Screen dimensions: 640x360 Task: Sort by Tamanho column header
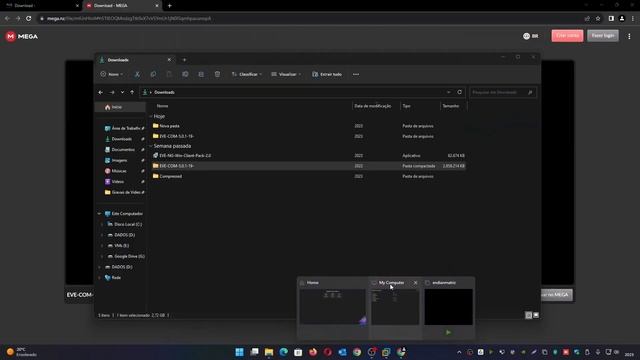(452, 106)
